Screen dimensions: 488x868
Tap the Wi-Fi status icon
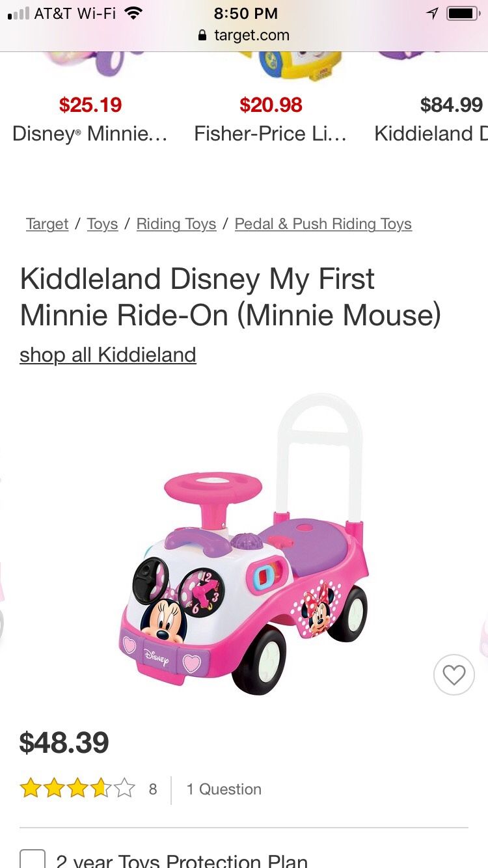tap(133, 13)
